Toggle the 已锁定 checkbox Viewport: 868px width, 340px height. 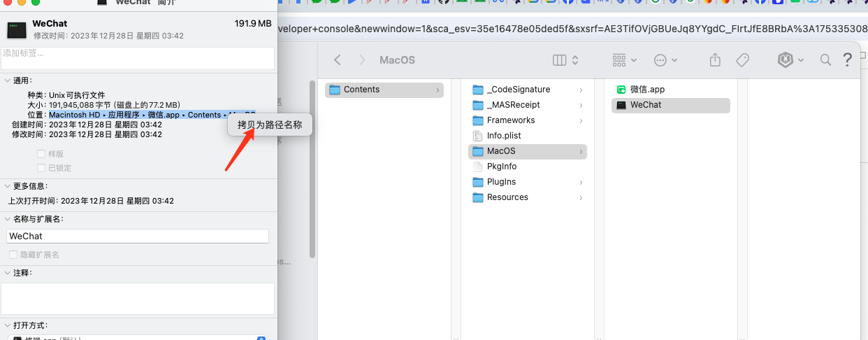pyautogui.click(x=41, y=168)
